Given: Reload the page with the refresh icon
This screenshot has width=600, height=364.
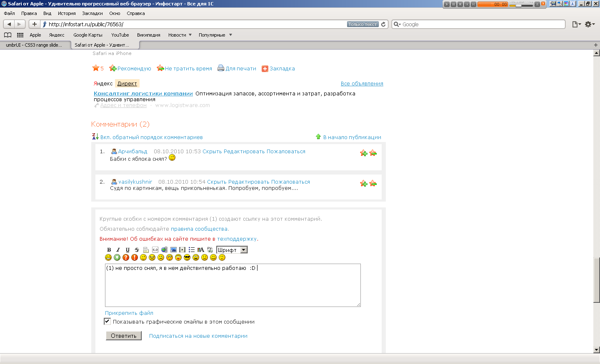Looking at the screenshot, I should pos(384,24).
